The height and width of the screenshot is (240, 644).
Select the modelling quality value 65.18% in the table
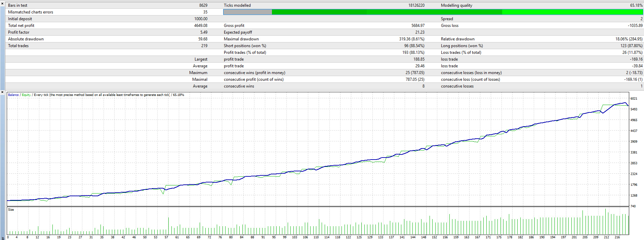pos(636,5)
